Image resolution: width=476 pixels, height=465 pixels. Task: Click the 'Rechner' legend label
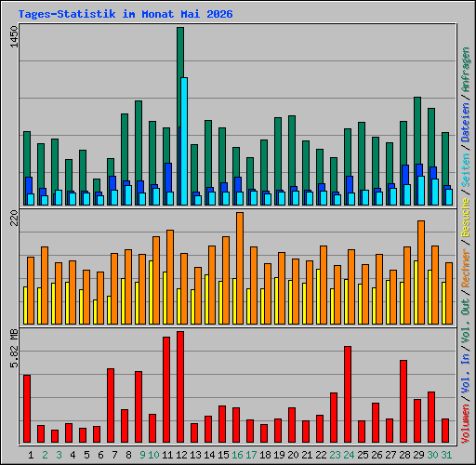pyautogui.click(x=466, y=268)
